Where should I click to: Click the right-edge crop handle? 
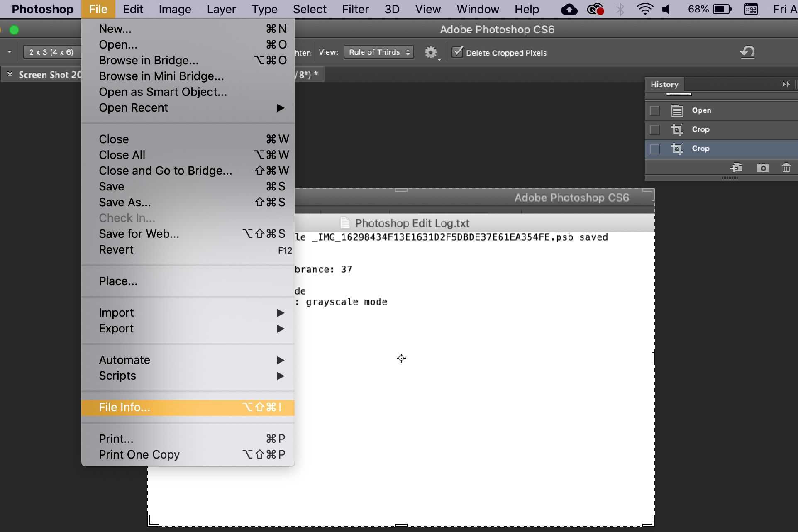coord(653,358)
